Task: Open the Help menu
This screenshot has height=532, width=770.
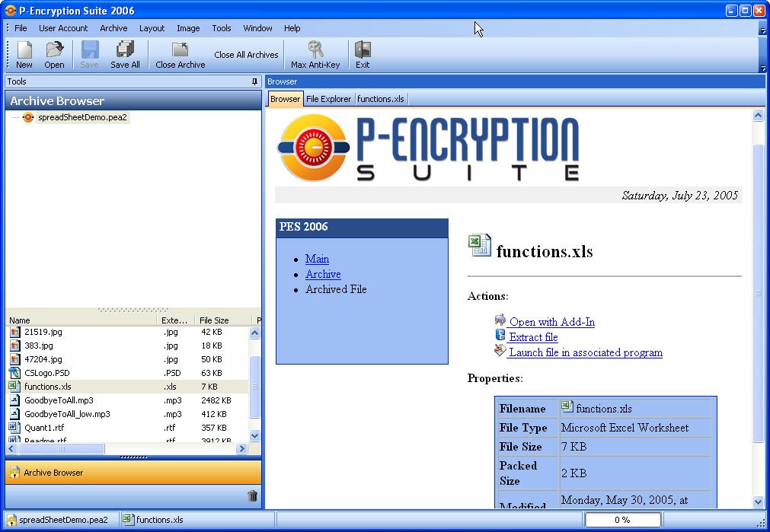Action: click(x=292, y=28)
